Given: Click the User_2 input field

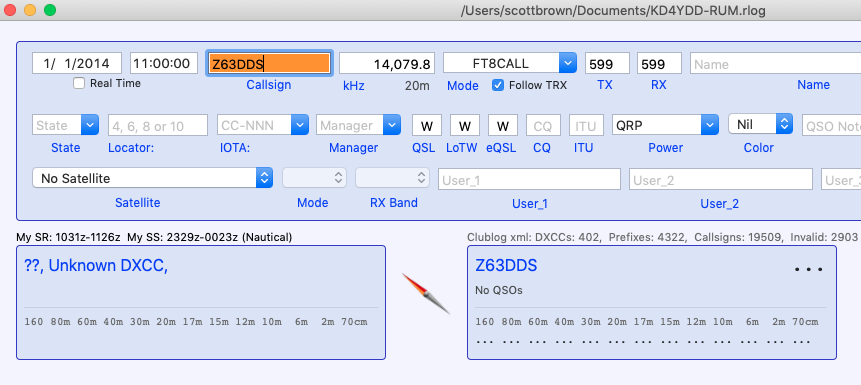Looking at the screenshot, I should (720, 179).
